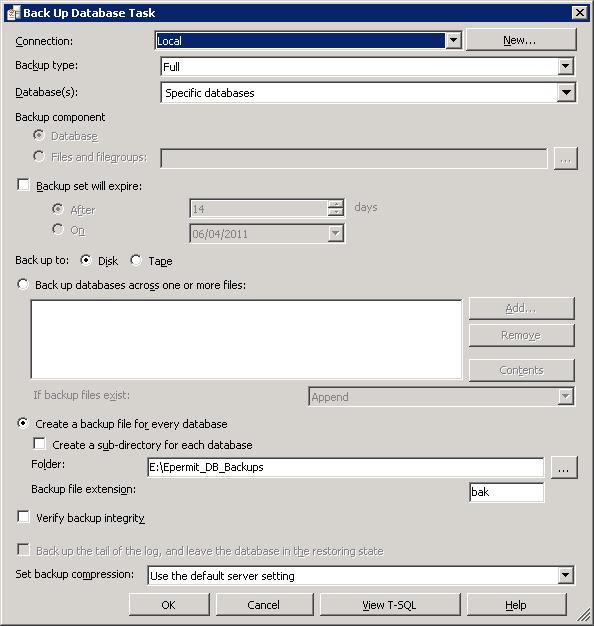Close the Back Up Database Task dialog
This screenshot has width=594, height=626.
[x=580, y=13]
